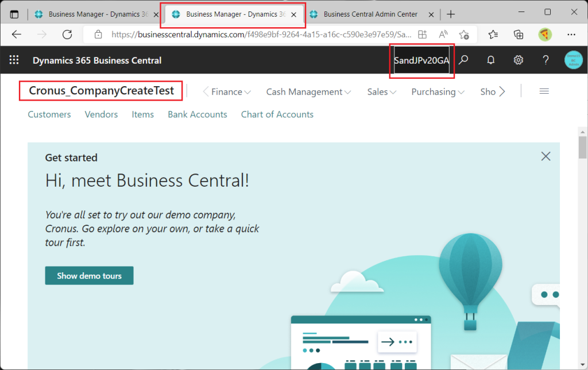The image size is (588, 370).
Task: Close the Business Central Admin Center tab
Action: (x=431, y=14)
